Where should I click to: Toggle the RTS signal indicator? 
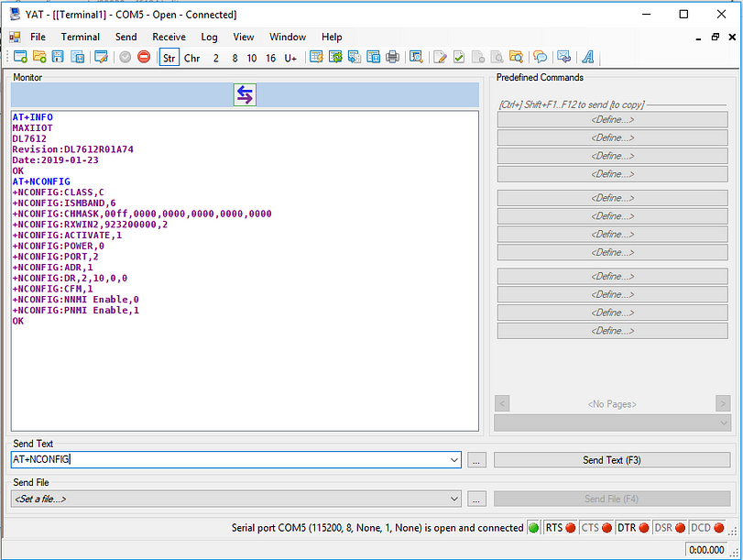[x=561, y=528]
